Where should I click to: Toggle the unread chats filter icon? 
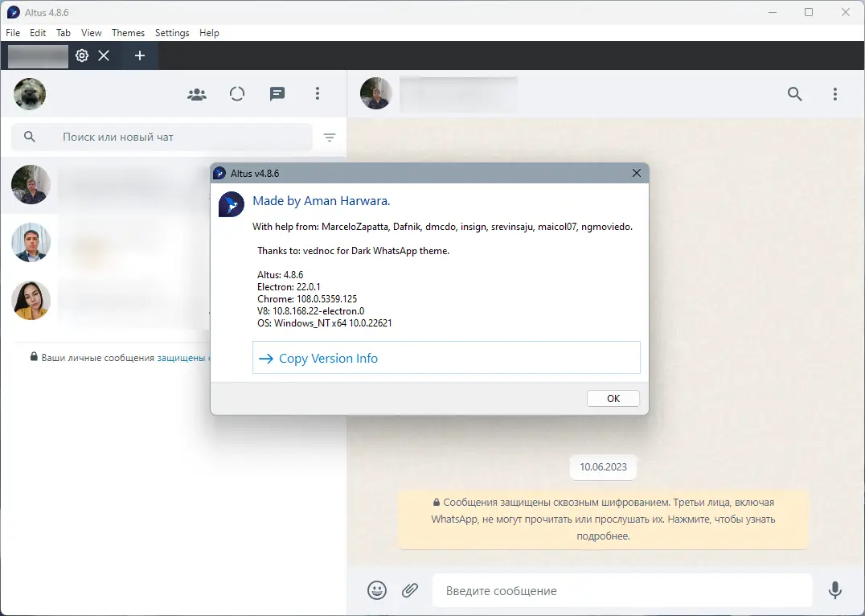click(x=330, y=138)
